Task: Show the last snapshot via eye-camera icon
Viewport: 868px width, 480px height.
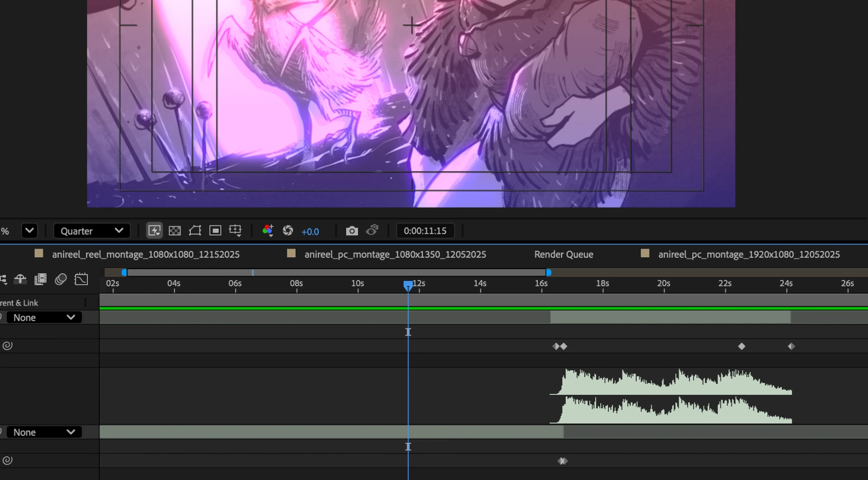Action: [372, 230]
